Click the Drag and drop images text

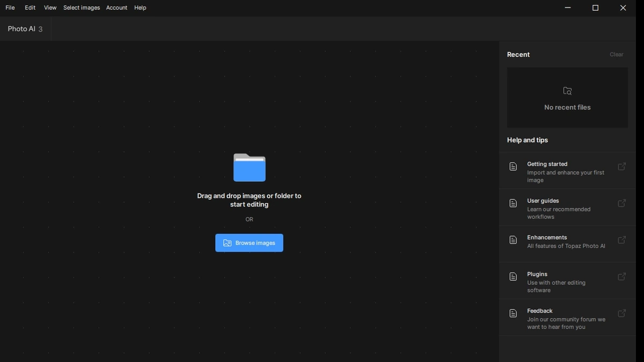[249, 200]
